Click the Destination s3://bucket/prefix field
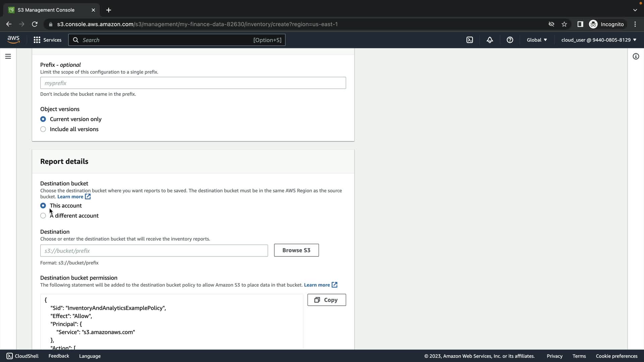The width and height of the screenshot is (644, 362). (154, 251)
